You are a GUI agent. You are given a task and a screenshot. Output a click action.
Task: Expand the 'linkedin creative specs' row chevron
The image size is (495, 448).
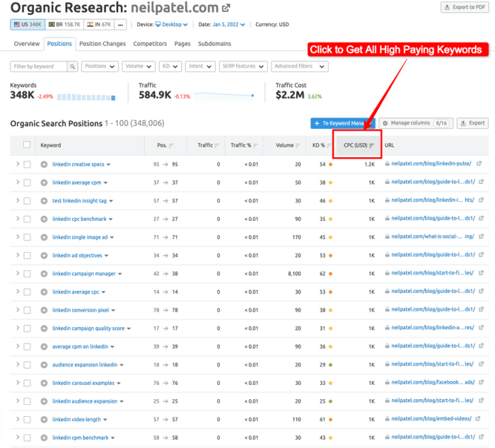click(18, 164)
